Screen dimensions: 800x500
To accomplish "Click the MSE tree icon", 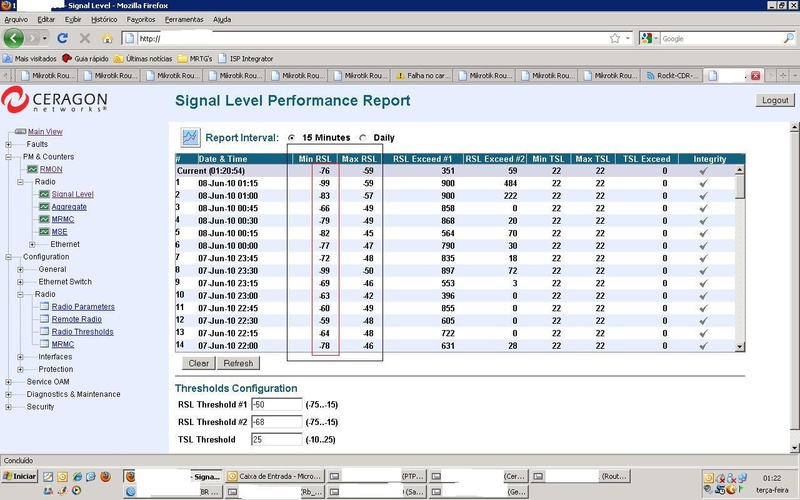I will point(44,232).
